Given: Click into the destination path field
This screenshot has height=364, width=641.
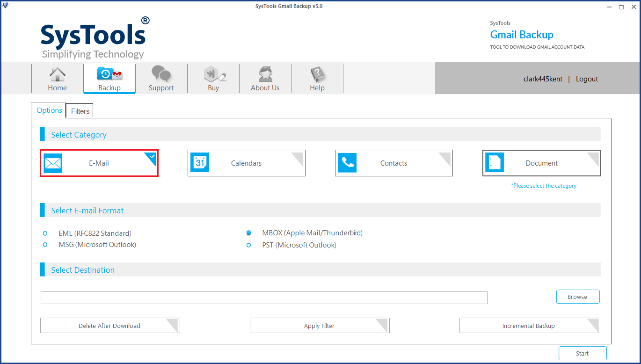Looking at the screenshot, I should (264, 298).
